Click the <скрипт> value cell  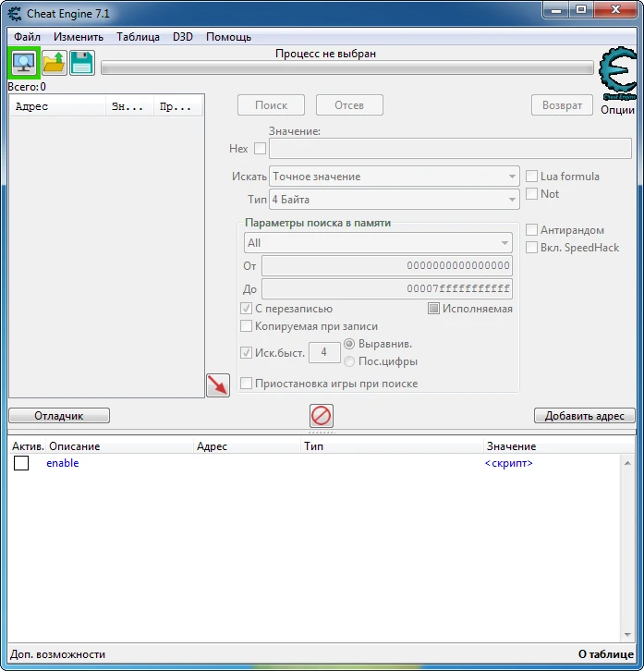tap(509, 463)
